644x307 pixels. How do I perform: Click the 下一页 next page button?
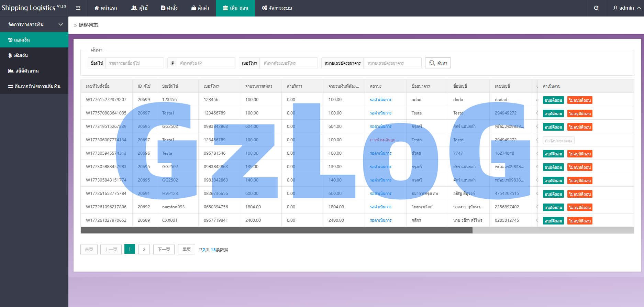164,249
